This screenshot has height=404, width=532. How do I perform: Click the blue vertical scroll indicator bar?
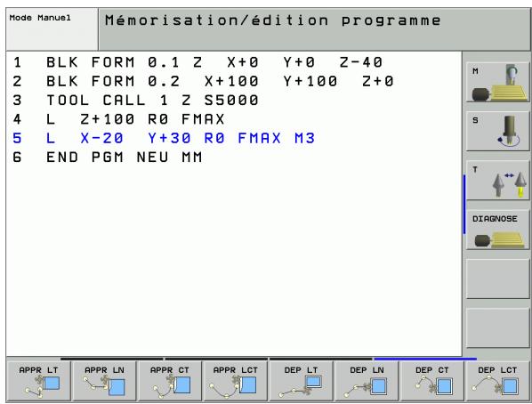pyautogui.click(x=464, y=204)
